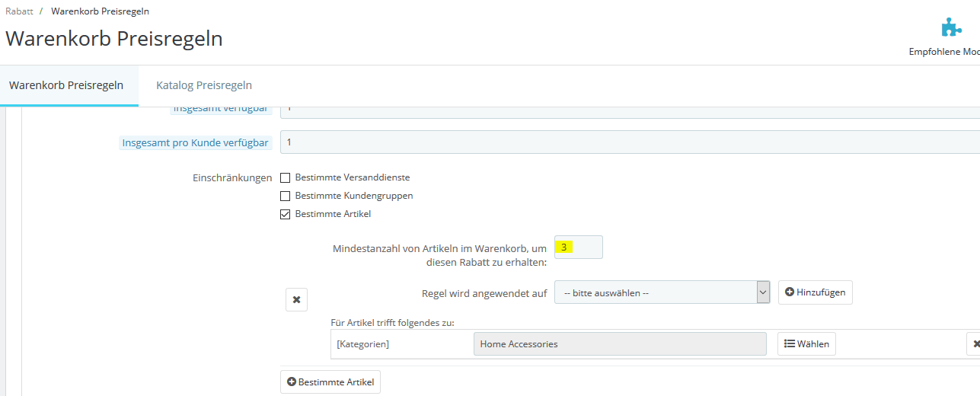
Task: Click the Einschränkungen label
Action: [x=232, y=177]
